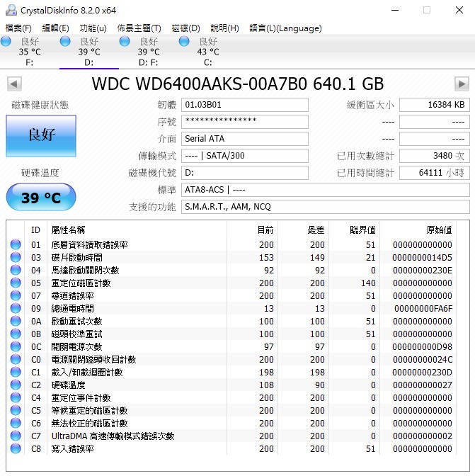Select the F: drive status orb at 35 °C
The image size is (475, 476).
(x=6, y=41)
